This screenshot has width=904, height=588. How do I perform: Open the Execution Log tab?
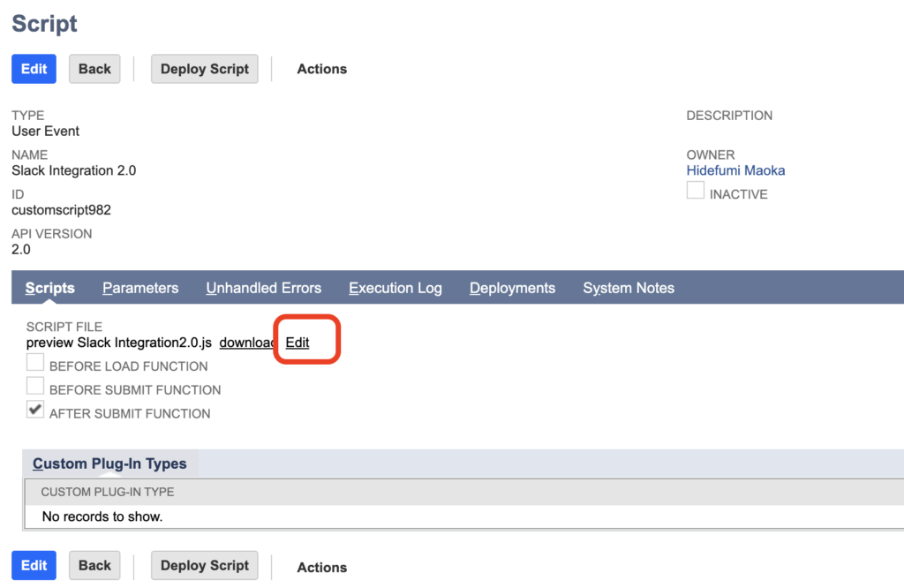click(x=395, y=288)
